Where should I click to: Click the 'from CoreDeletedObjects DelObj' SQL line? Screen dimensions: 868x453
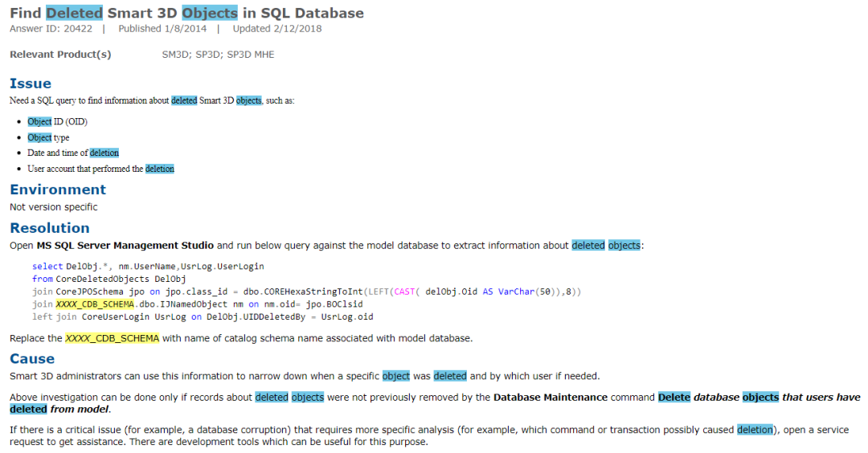click(x=108, y=280)
